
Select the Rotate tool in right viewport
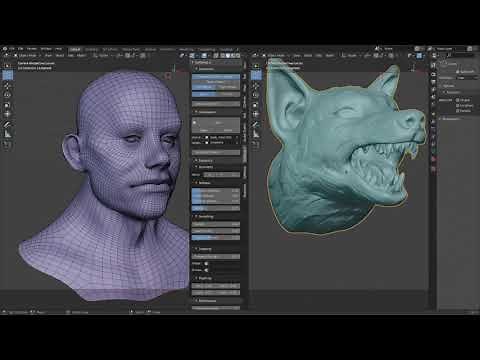click(x=256, y=94)
